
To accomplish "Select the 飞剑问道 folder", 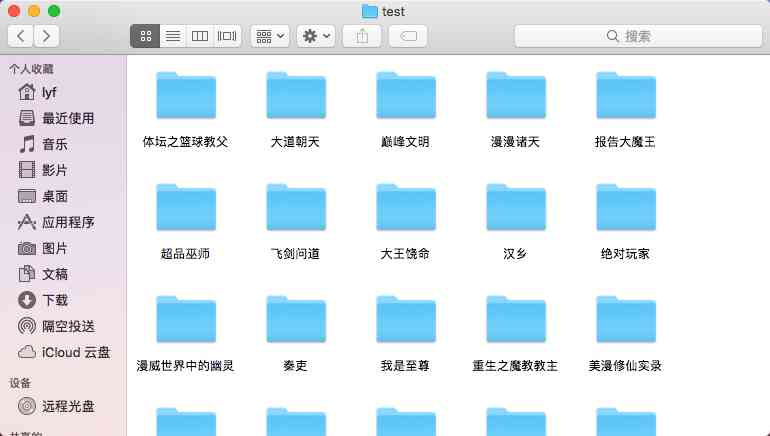I will tap(296, 208).
